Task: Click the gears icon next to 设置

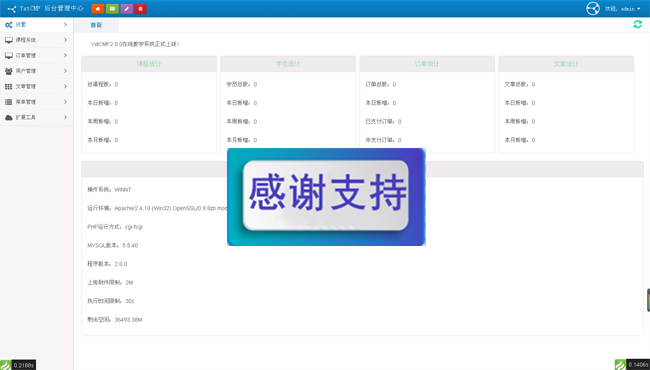Action: click(x=9, y=25)
